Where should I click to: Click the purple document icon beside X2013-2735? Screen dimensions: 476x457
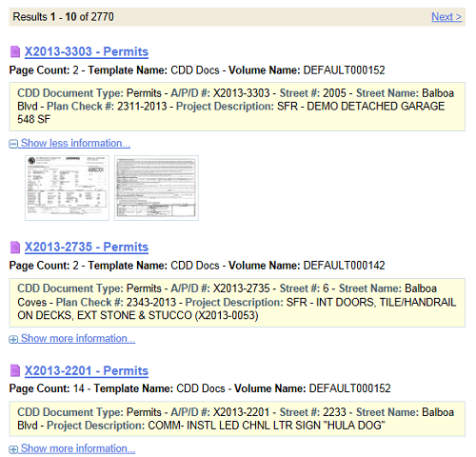tap(15, 248)
